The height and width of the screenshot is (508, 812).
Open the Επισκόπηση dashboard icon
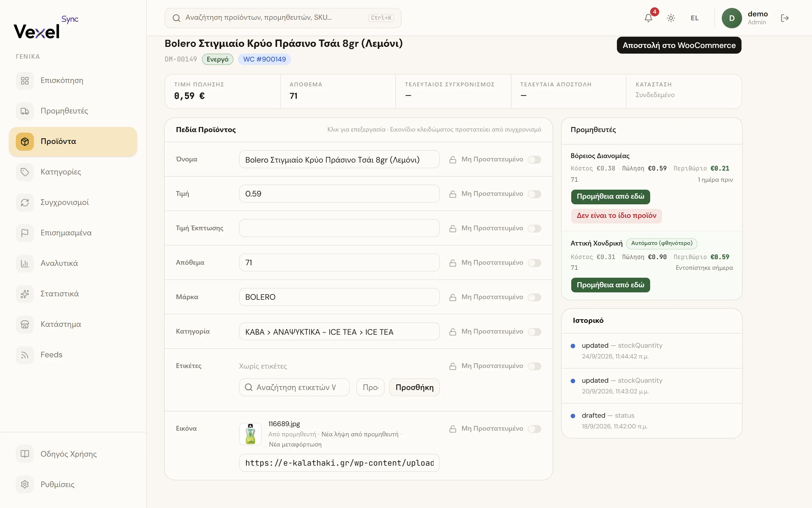coord(25,81)
